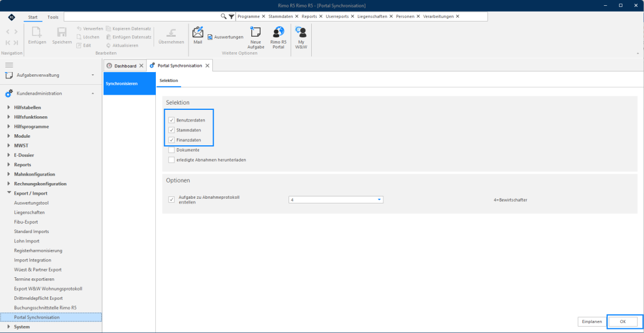Toggle the Finanzdaten checkbox
Image resolution: width=644 pixels, height=333 pixels.
coord(171,140)
